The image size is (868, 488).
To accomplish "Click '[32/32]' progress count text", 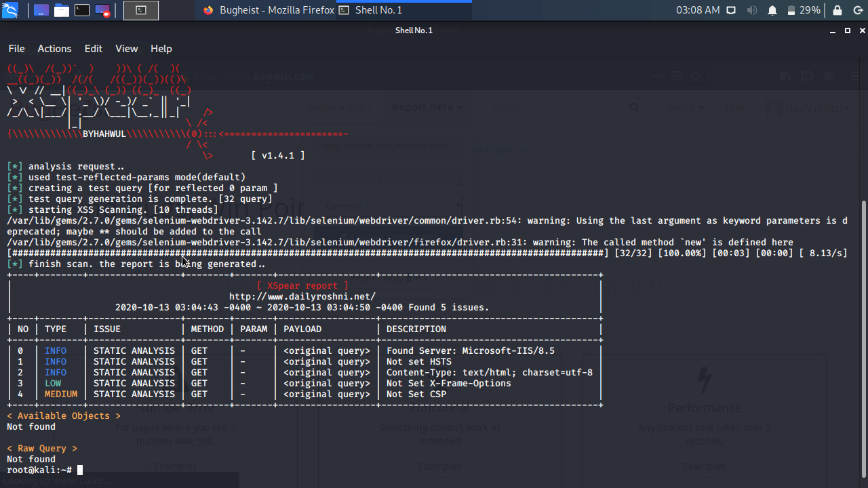I will [x=633, y=253].
